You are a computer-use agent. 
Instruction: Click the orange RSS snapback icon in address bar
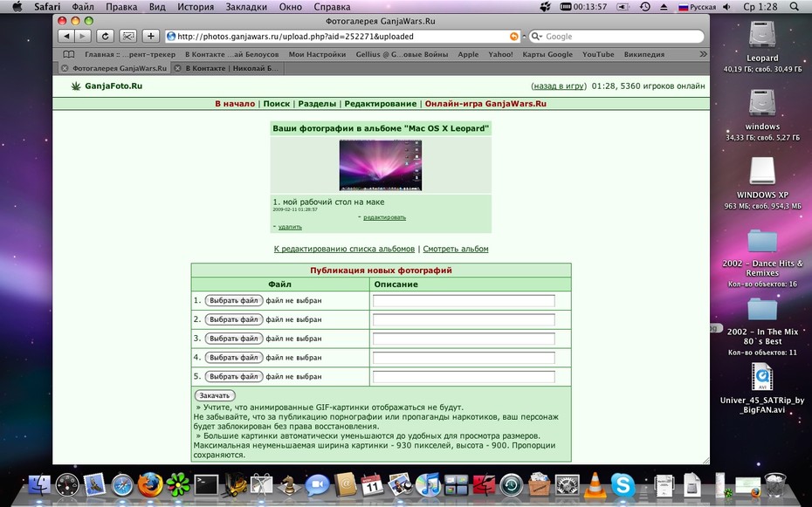coord(513,37)
